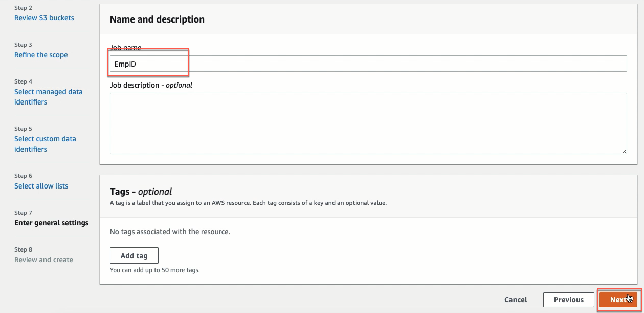Image resolution: width=644 pixels, height=313 pixels.
Task: Go back with the Previous button
Action: [x=568, y=300]
